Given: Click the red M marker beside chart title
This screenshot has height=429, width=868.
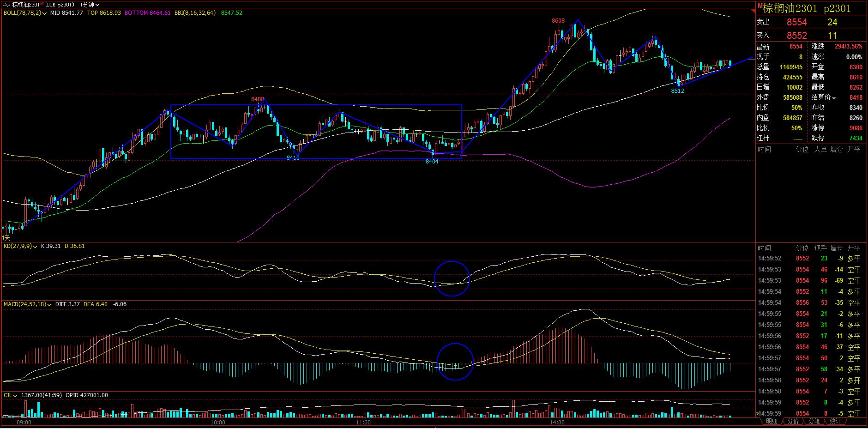Looking at the screenshot, I should 42,4.
